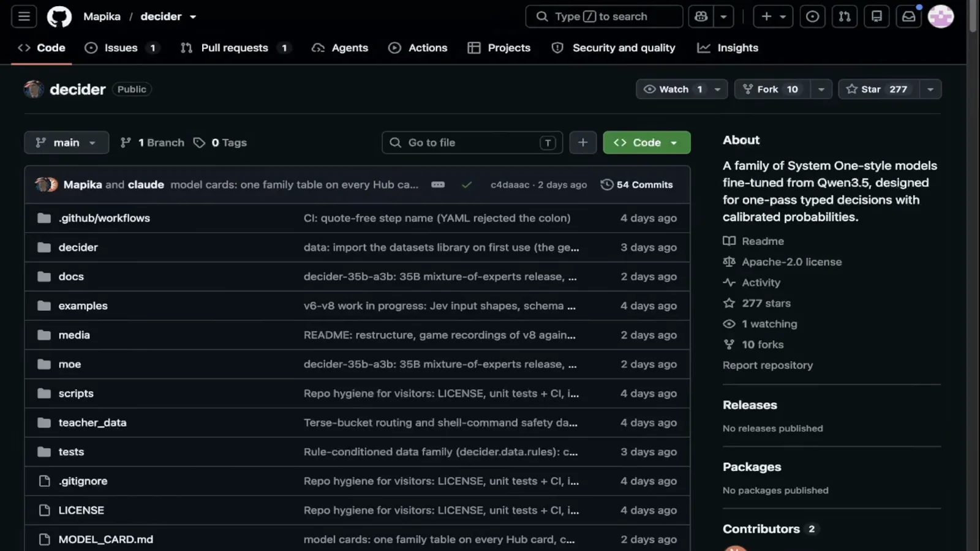Image resolution: width=980 pixels, height=551 pixels.
Task: Open the 0 Tags link
Action: 220,143
